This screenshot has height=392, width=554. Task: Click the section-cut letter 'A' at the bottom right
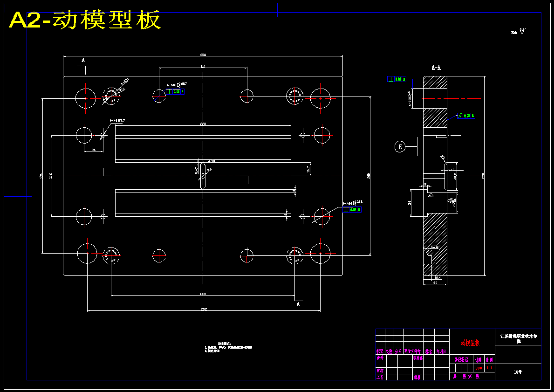[298, 304]
